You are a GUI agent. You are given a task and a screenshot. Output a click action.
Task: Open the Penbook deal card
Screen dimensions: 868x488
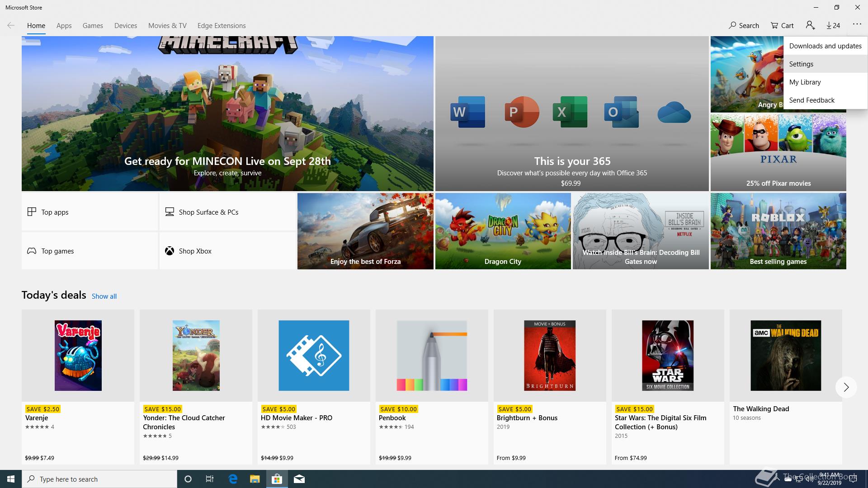(432, 387)
